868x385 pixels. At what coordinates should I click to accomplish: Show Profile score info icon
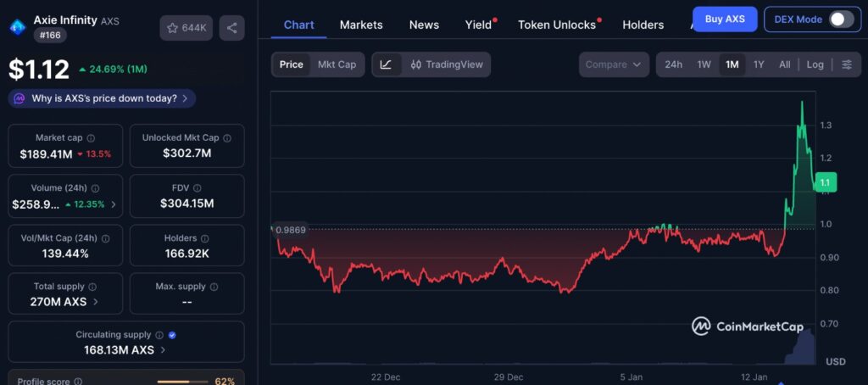(x=78, y=382)
